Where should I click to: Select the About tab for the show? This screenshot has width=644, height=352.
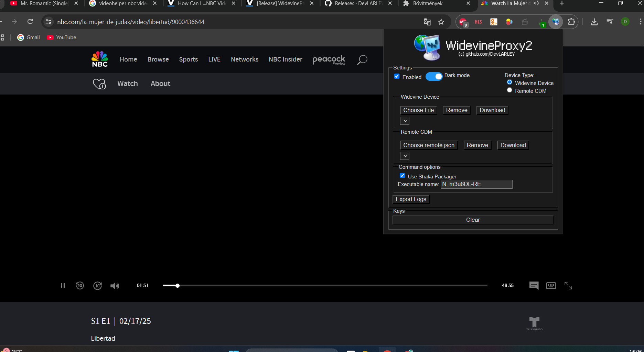click(160, 84)
